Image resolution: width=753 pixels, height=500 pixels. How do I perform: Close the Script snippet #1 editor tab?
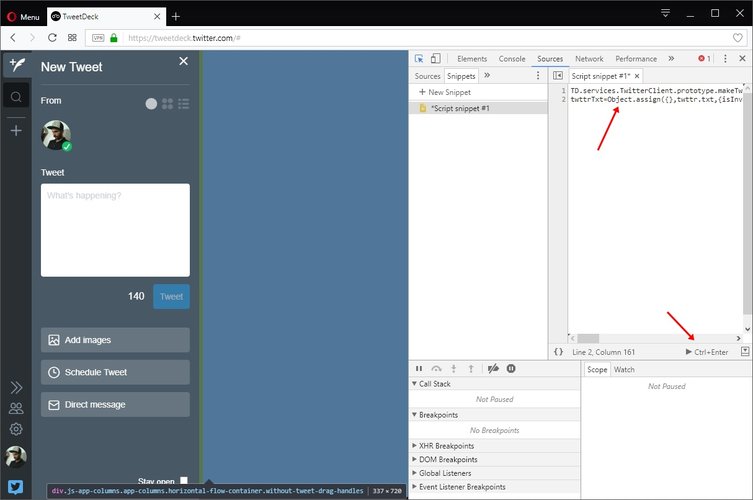(637, 76)
